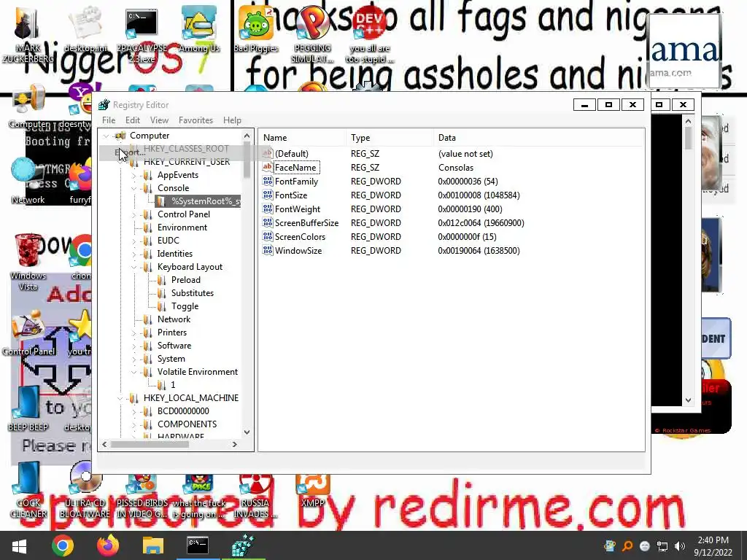
Task: Click the "Consolas" data cell
Action: coord(456,168)
